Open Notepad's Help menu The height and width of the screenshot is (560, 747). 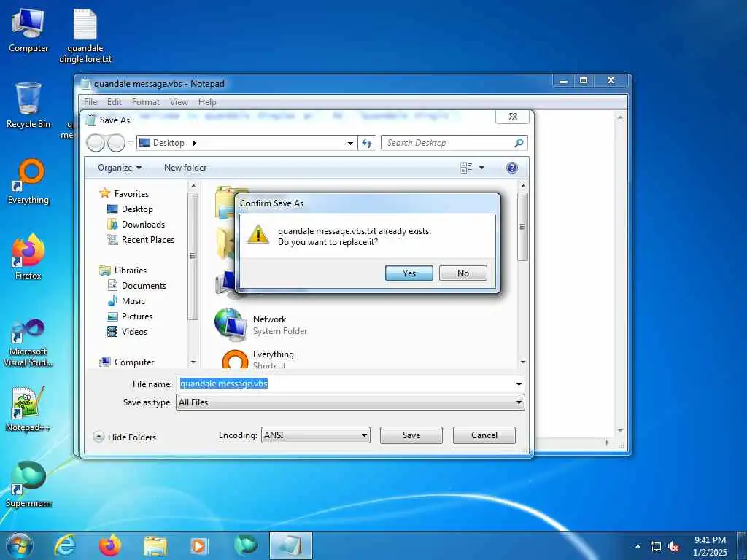pyautogui.click(x=207, y=102)
